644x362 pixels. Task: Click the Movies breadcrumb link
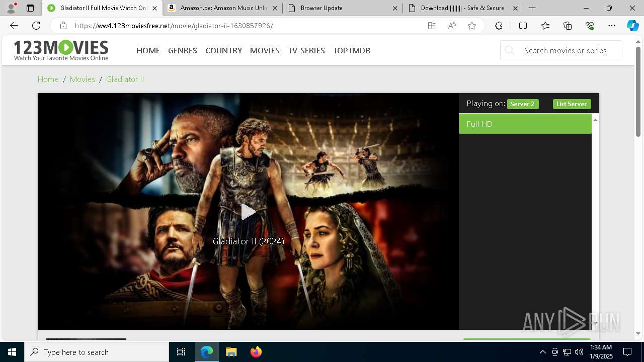pyautogui.click(x=83, y=79)
